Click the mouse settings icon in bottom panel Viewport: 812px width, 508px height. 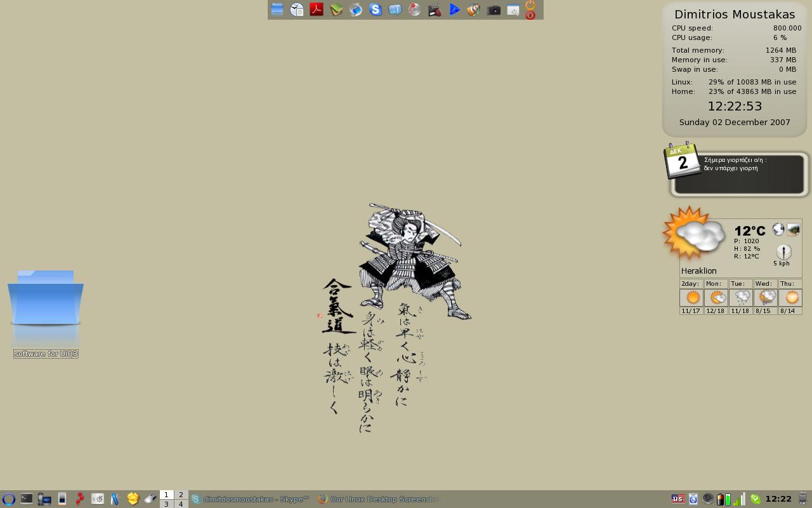click(x=150, y=499)
